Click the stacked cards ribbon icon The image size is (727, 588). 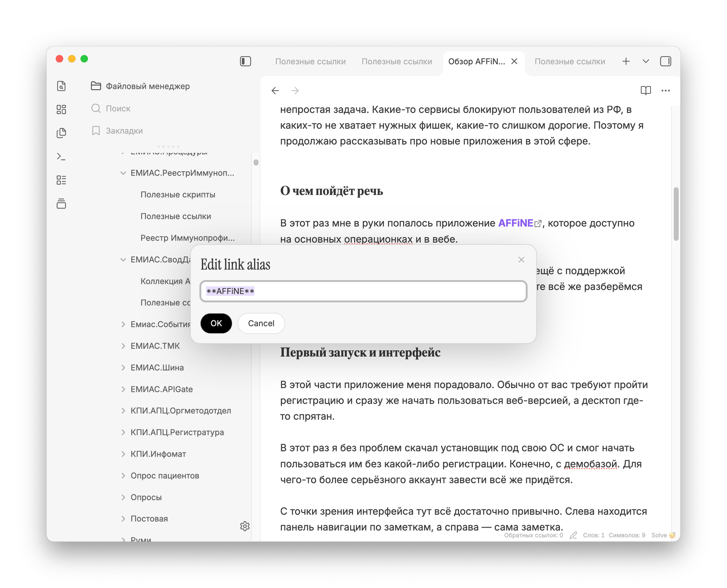[x=61, y=204]
